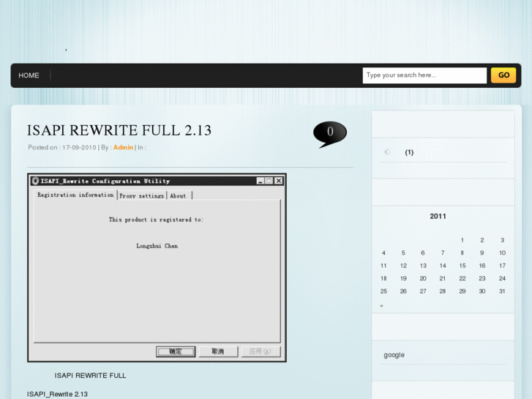Click the ISAPI_Rewrite utility title bar icon
The width and height of the screenshot is (532, 399).
(x=35, y=181)
